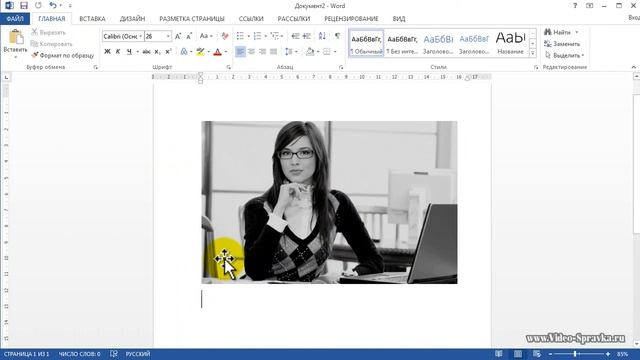640x360 pixels.
Task: Click the numbered list icon
Action: (x=257, y=36)
